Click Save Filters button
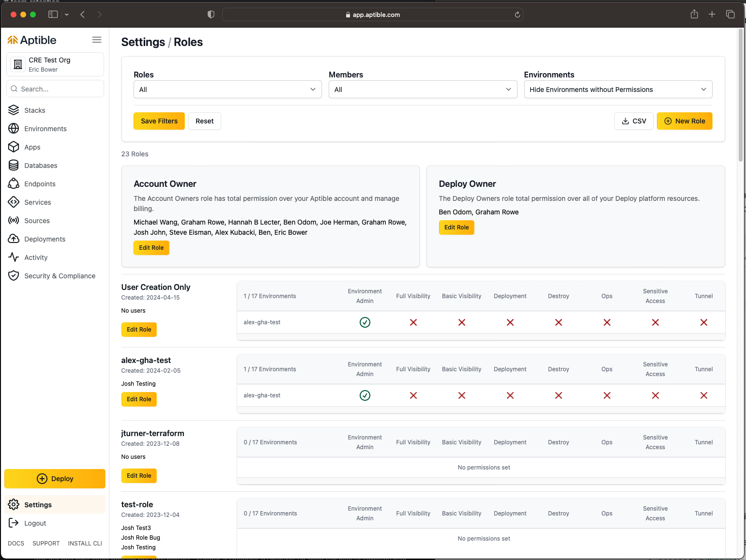Image resolution: width=746 pixels, height=560 pixels. [x=159, y=121]
